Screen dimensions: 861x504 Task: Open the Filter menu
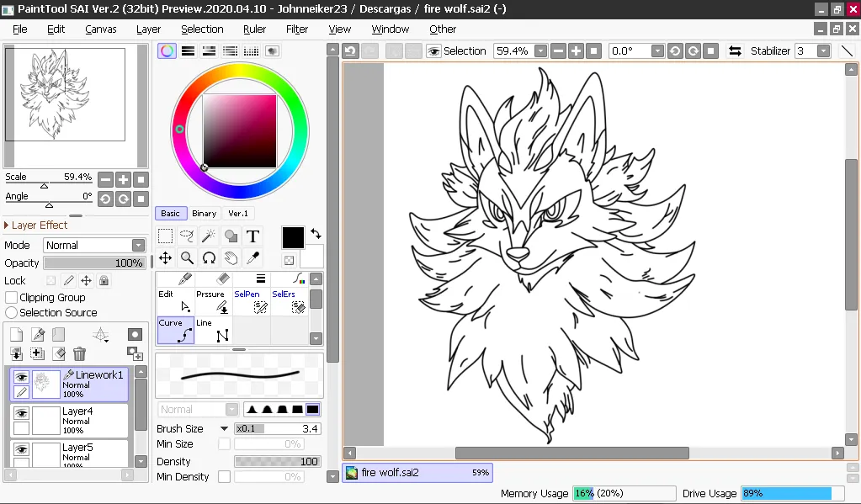pyautogui.click(x=297, y=29)
